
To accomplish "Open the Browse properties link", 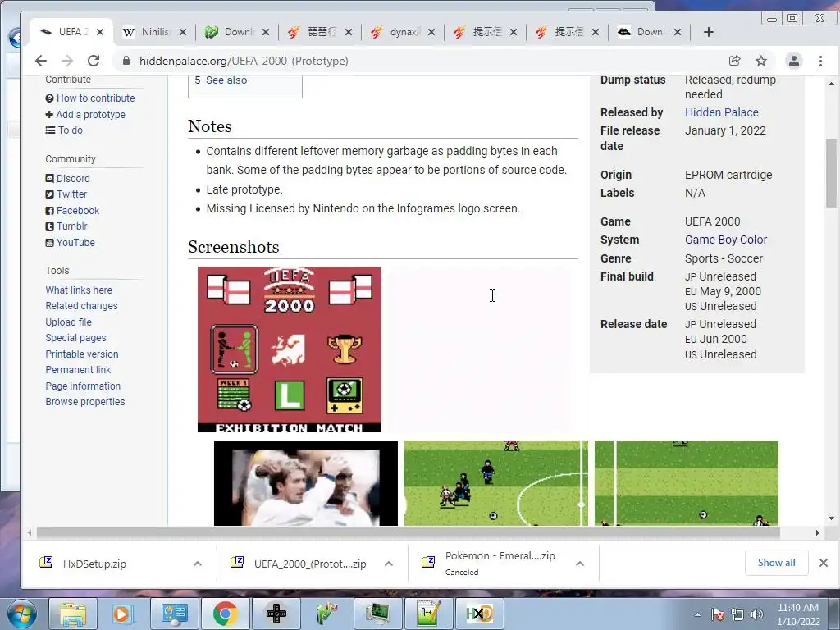I will tap(85, 401).
